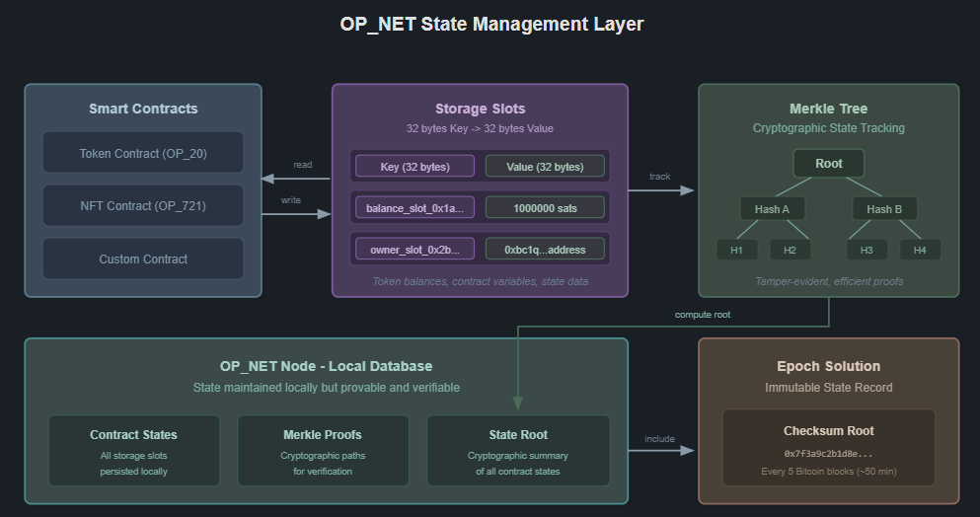Select the State Root card
The width and height of the screenshot is (980, 517).
(518, 451)
